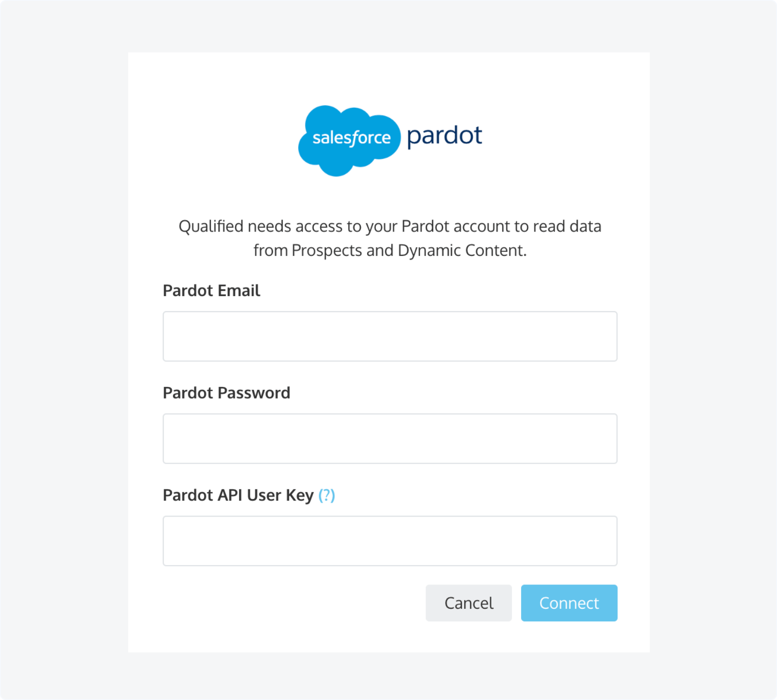The height and width of the screenshot is (700, 777).
Task: Click the help indicator beside the key label
Action: pyautogui.click(x=327, y=495)
